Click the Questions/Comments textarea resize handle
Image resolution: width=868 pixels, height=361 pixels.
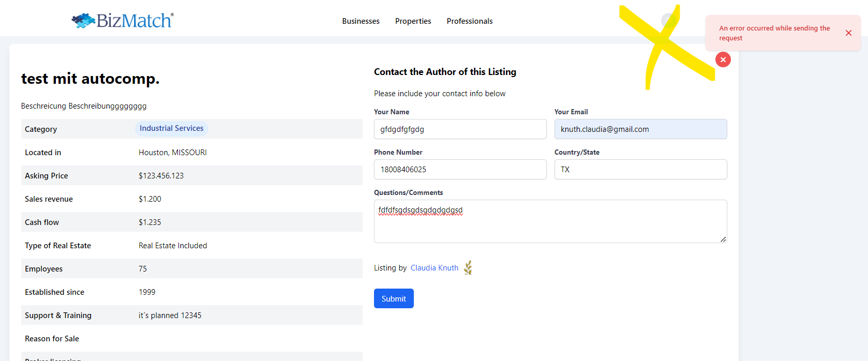(723, 239)
